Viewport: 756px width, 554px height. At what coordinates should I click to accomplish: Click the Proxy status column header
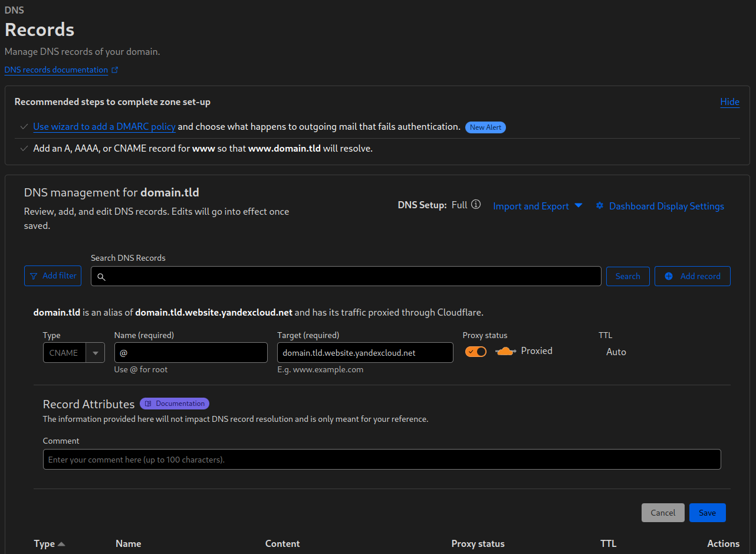(x=478, y=544)
